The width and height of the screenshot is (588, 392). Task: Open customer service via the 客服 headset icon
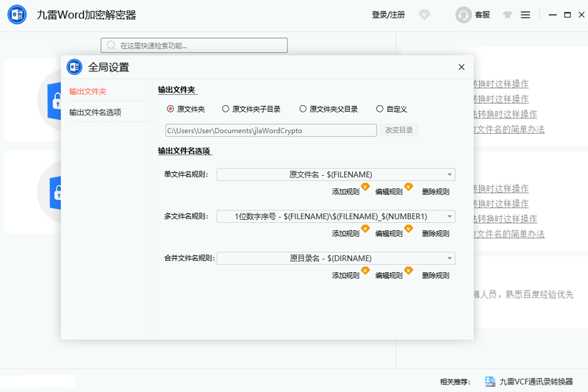point(464,15)
